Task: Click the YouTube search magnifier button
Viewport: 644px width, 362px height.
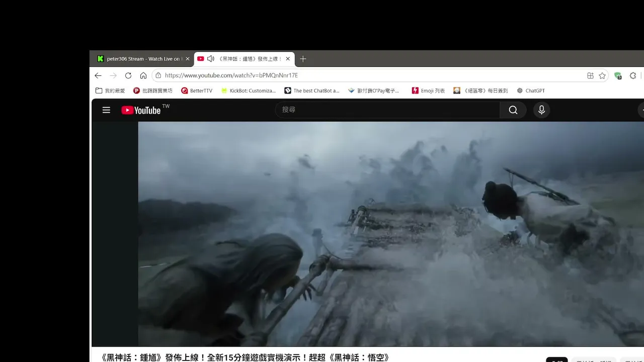Action: tap(513, 110)
